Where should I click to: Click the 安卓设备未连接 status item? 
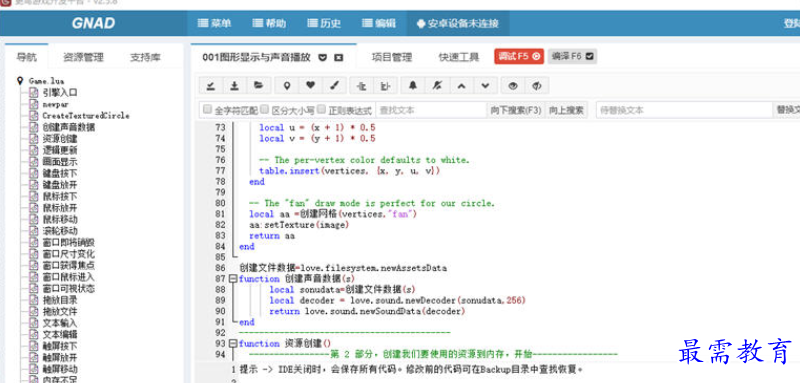[x=458, y=23]
